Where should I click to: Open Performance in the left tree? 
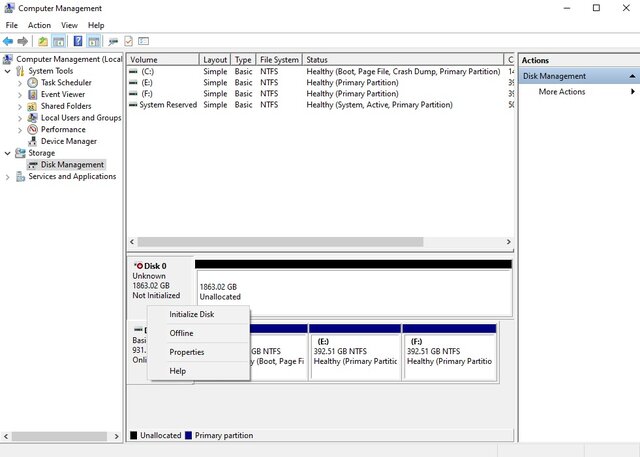point(62,130)
